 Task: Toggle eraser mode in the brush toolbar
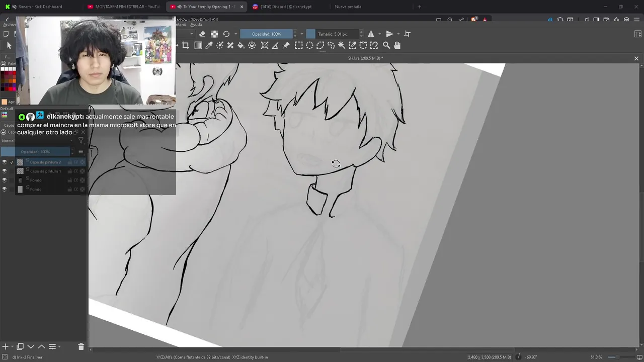pos(202,34)
